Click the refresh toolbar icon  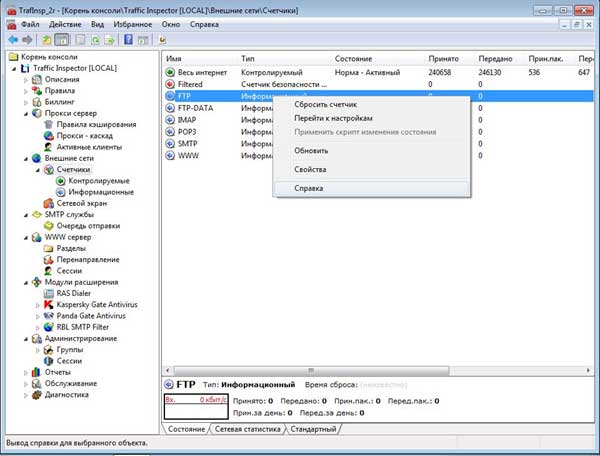(x=95, y=39)
